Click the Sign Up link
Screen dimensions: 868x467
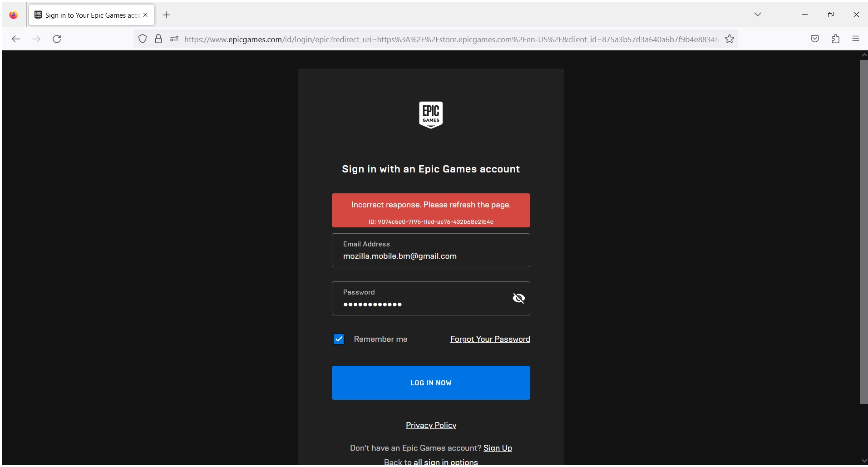(x=497, y=447)
